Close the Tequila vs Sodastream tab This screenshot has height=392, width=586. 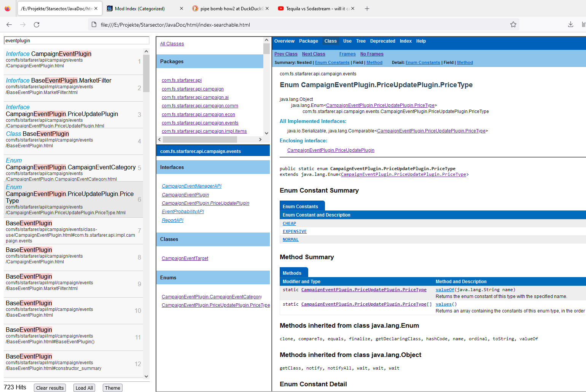pyautogui.click(x=353, y=8)
